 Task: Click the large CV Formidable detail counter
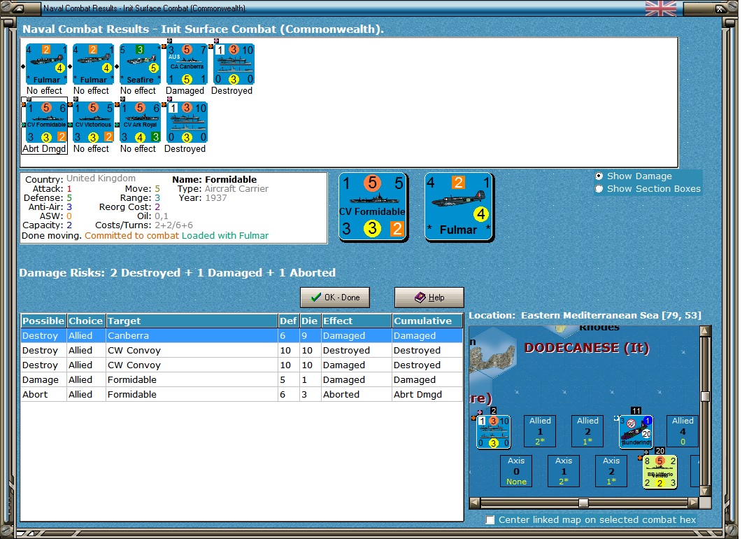[373, 206]
